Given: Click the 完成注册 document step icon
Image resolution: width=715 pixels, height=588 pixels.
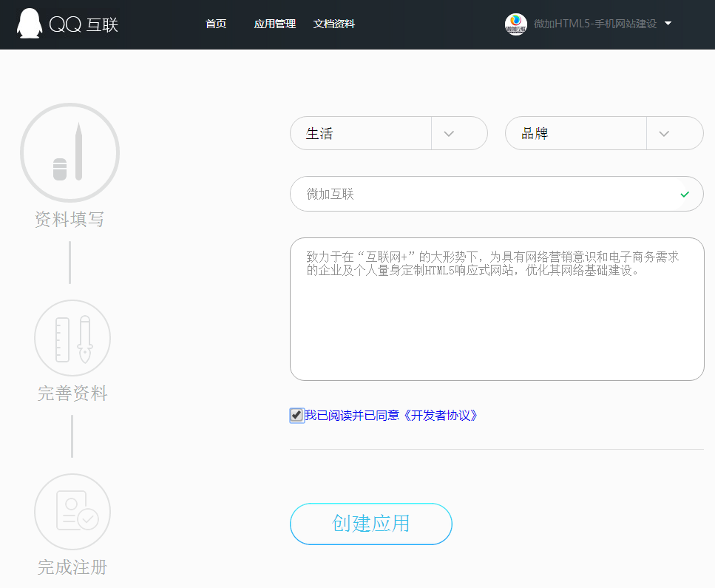Looking at the screenshot, I should [x=72, y=512].
